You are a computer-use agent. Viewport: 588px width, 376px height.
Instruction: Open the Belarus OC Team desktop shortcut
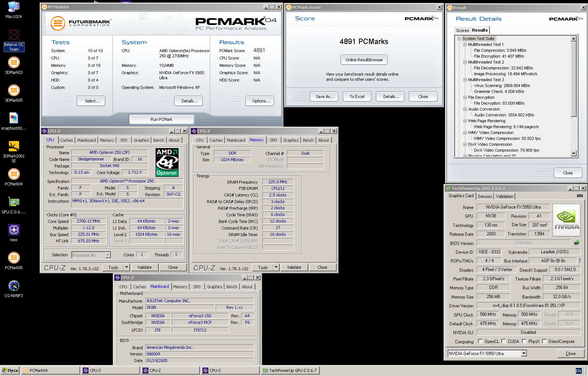(x=14, y=40)
